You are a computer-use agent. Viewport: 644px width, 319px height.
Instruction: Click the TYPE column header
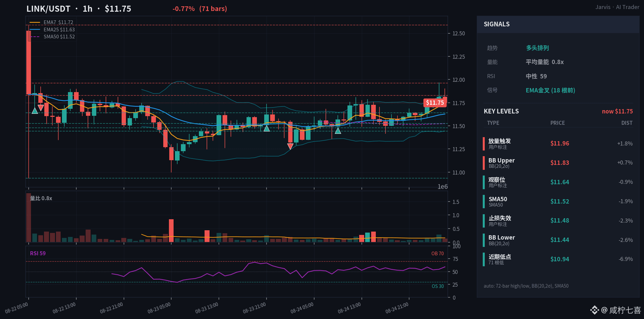tap(493, 123)
